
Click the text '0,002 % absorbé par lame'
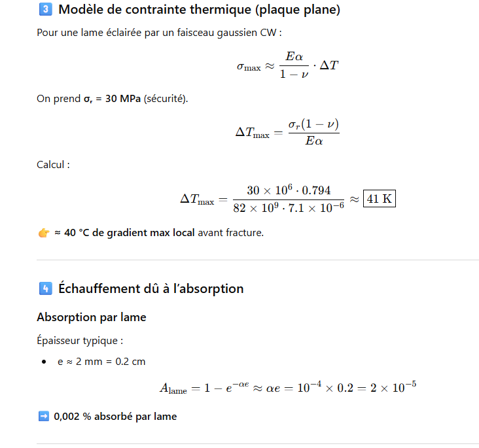pyautogui.click(x=115, y=416)
